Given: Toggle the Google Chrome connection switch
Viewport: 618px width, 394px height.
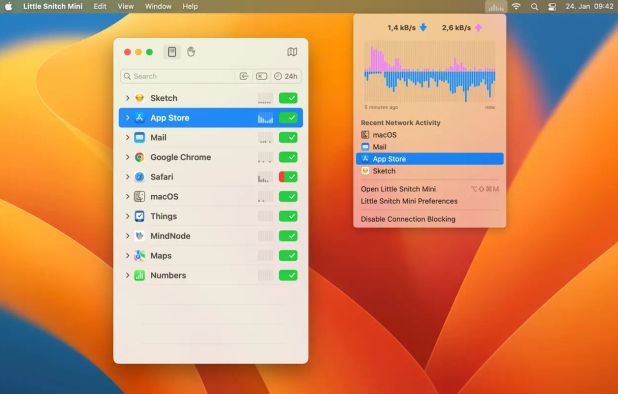Looking at the screenshot, I should 288,157.
